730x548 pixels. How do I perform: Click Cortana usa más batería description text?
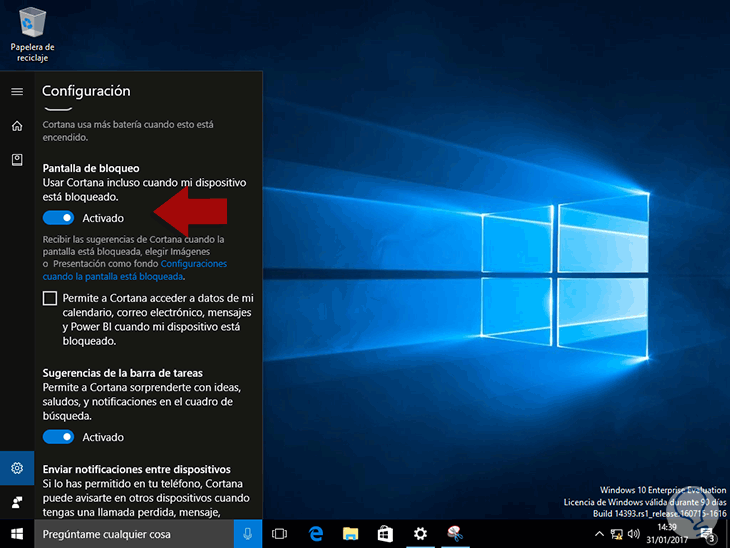click(128, 131)
